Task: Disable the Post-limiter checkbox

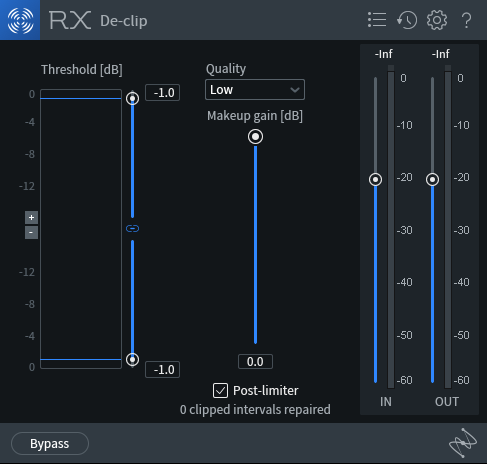Action: (x=220, y=390)
